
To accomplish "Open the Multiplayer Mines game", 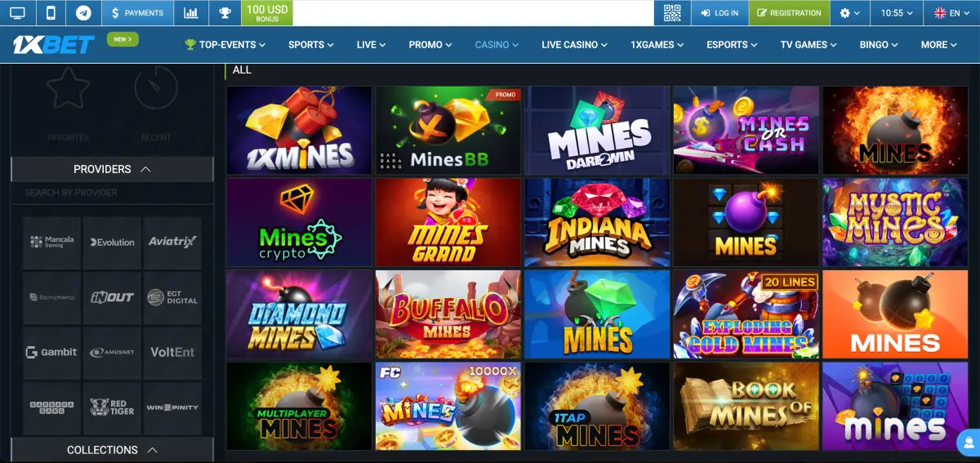I will tap(299, 407).
